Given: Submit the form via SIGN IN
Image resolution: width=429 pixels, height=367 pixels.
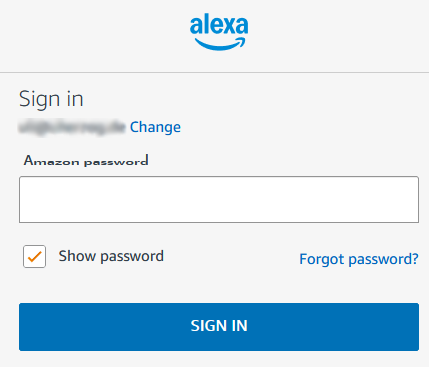Looking at the screenshot, I should coord(219,327).
